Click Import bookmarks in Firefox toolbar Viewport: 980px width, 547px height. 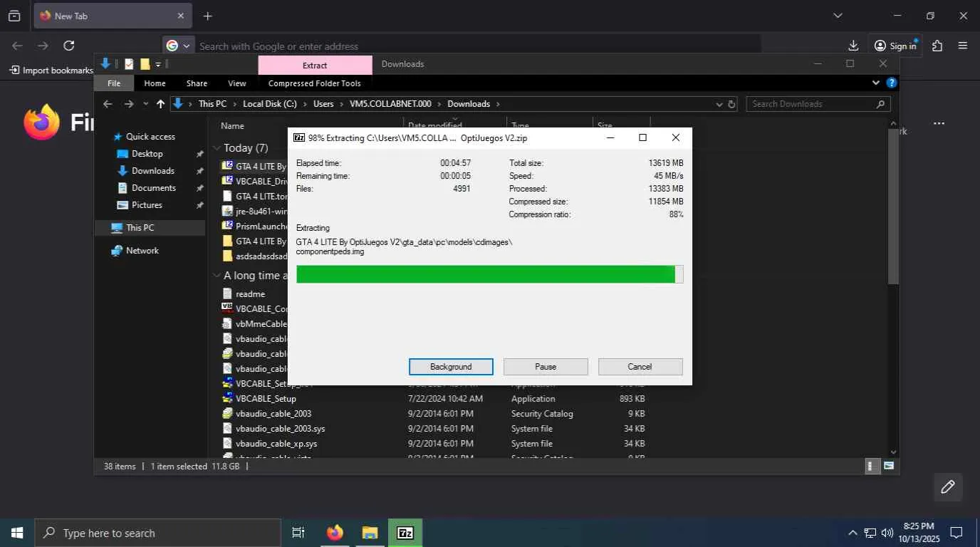point(51,71)
